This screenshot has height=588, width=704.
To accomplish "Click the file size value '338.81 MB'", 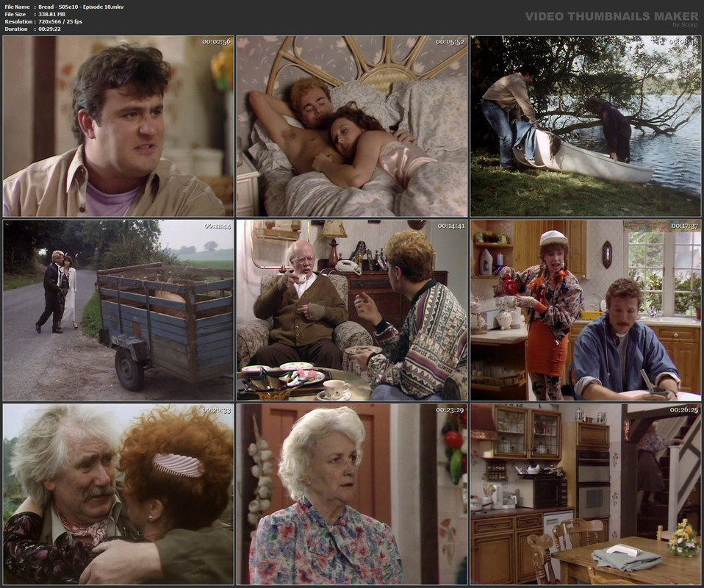I will 51,15.
